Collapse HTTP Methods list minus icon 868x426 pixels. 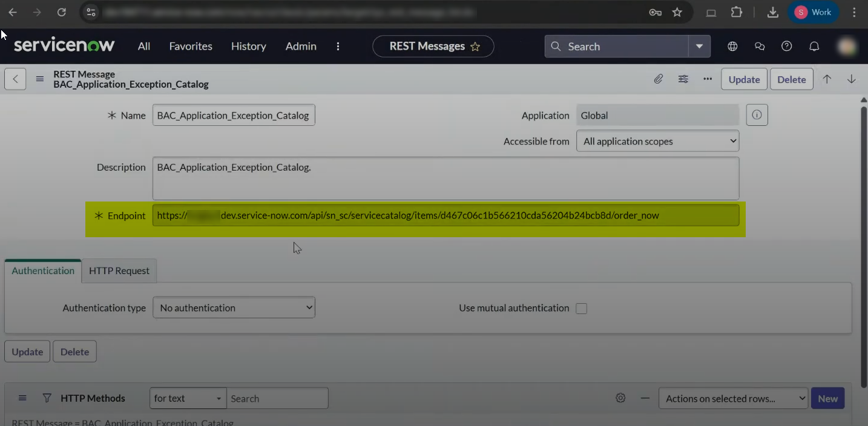(645, 398)
